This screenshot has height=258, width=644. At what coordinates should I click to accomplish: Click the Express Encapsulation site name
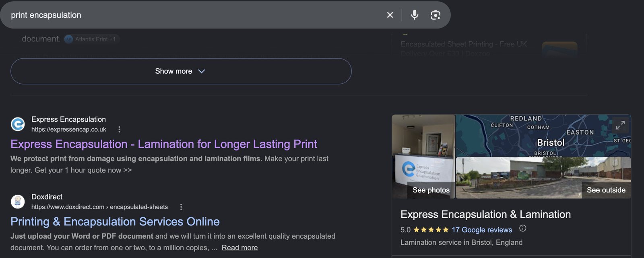tap(68, 119)
